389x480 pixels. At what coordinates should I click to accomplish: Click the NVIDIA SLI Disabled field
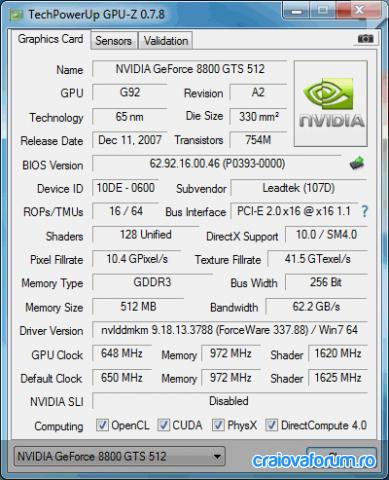(230, 401)
